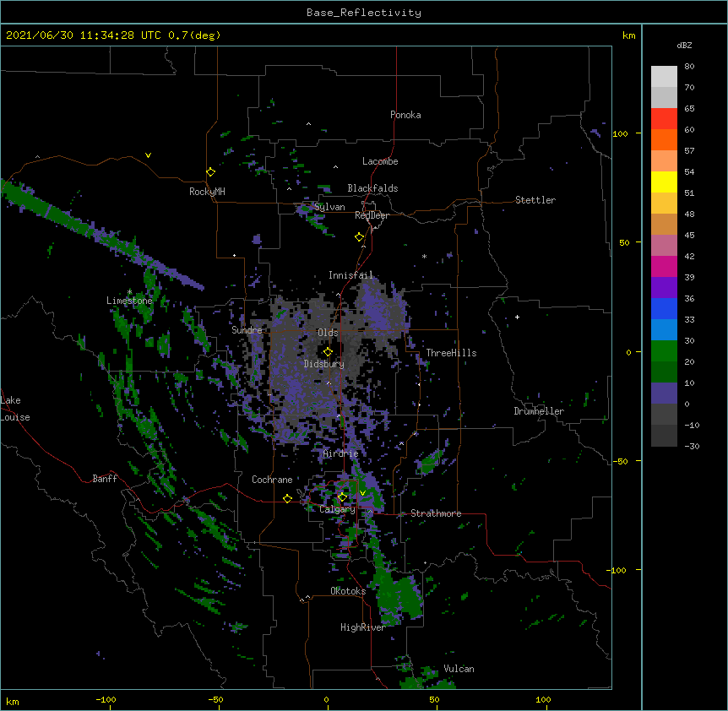Click the km unit label at bottom left
The width and height of the screenshot is (728, 711).
tap(13, 701)
